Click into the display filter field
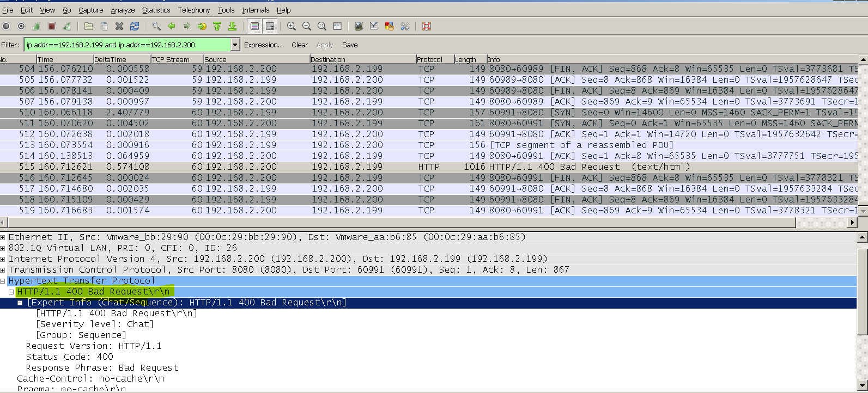 point(128,45)
